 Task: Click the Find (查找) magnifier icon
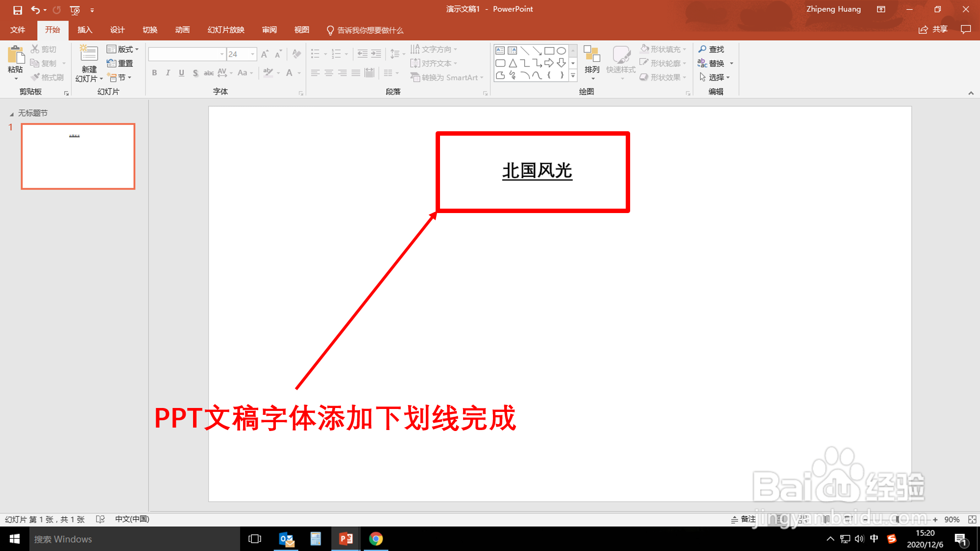[x=703, y=49]
